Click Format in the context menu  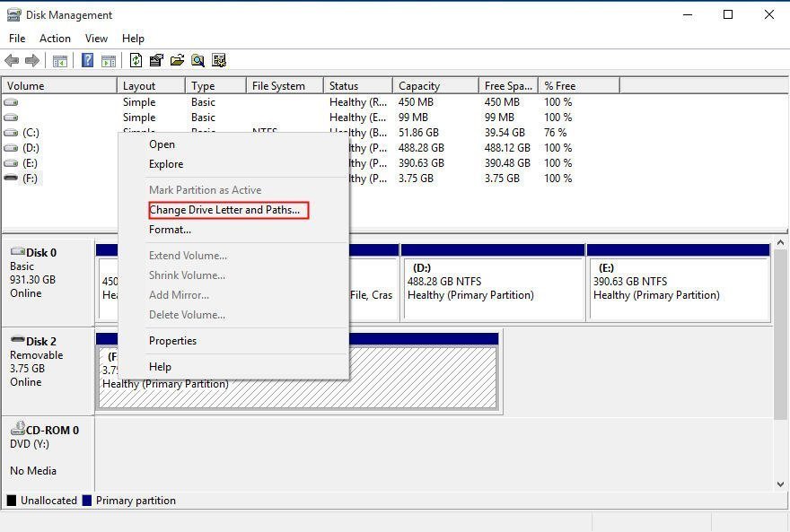(x=170, y=229)
